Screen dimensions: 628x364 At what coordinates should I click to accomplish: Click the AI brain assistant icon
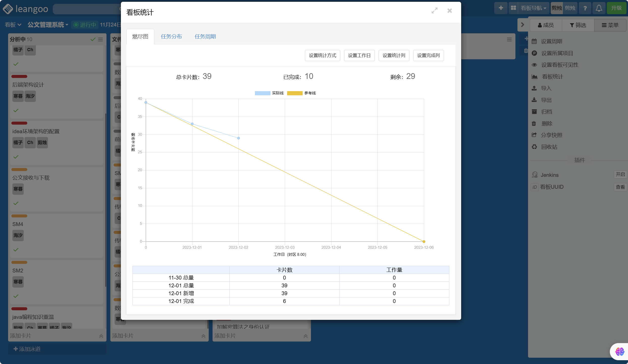619,351
